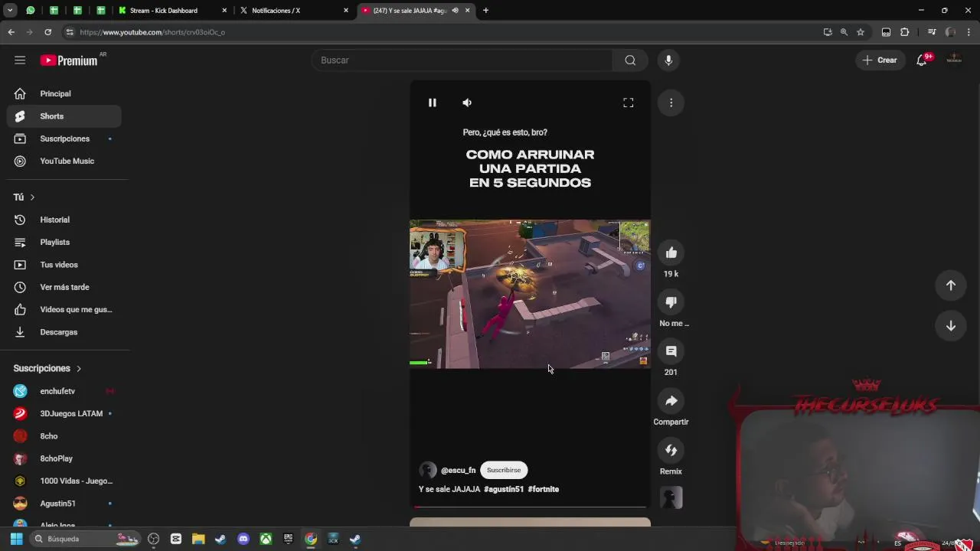Screen dimensions: 980x551
Task: Open a new browser tab
Action: [485, 11]
